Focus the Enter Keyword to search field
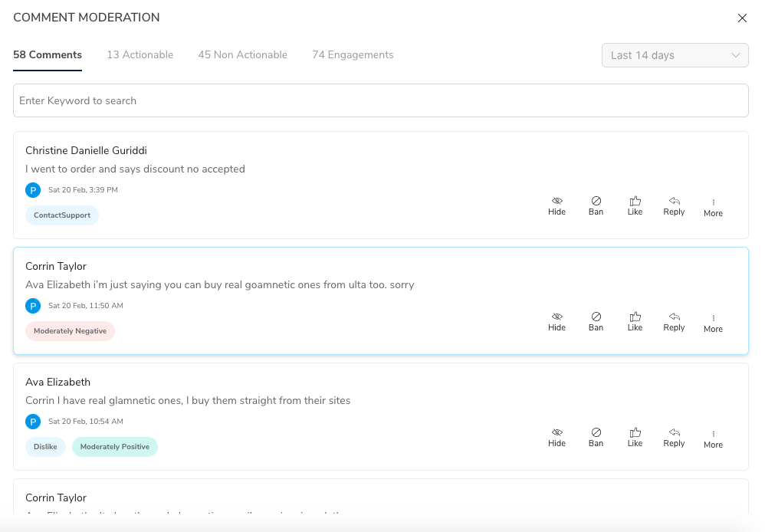The image size is (765, 532). point(380,100)
